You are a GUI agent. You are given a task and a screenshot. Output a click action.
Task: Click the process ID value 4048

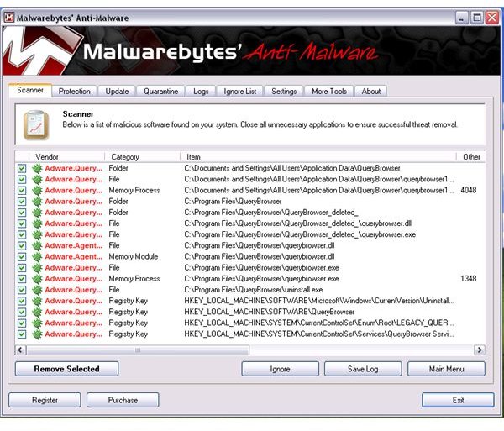[x=469, y=190]
